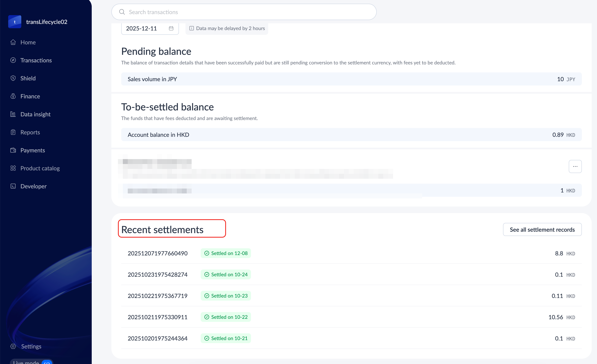Open settlement 202512071977660490

(157, 253)
